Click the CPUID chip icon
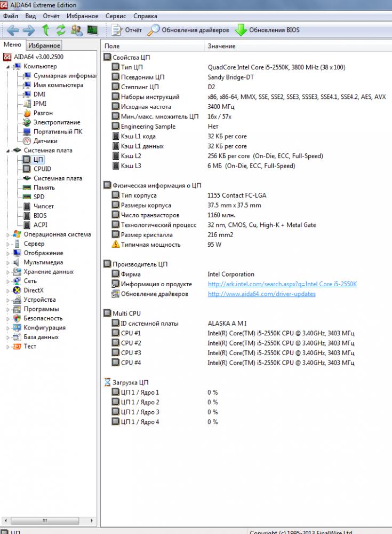The height and width of the screenshot is (534, 392). coord(27,169)
